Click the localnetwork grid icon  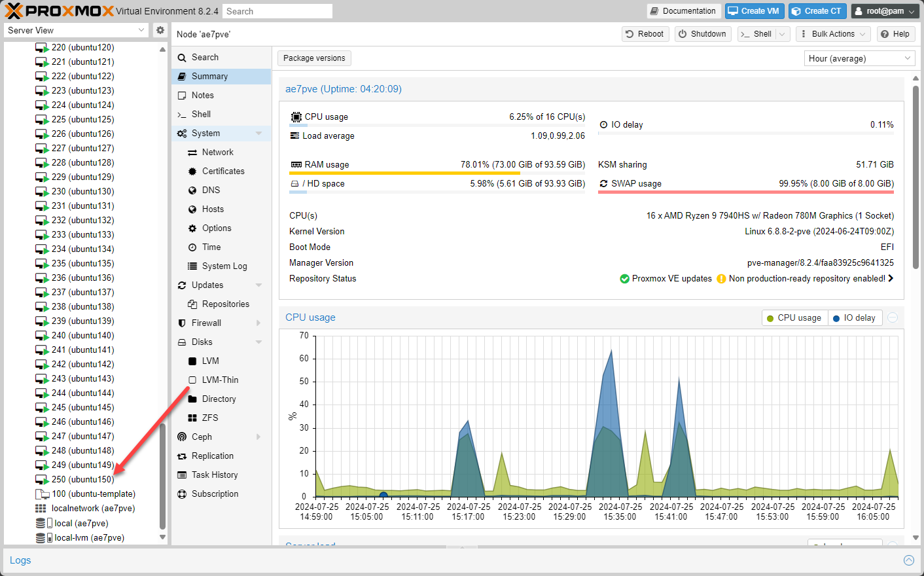(41, 509)
